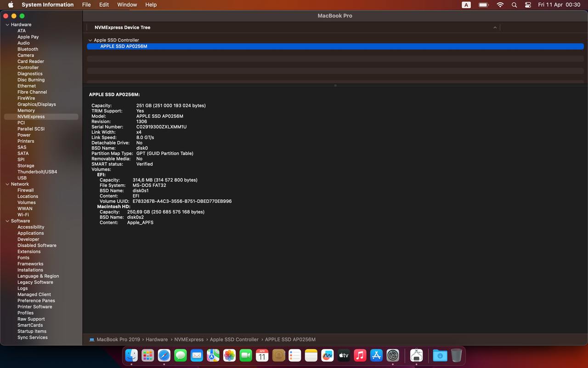Launch Safari from the Dock
This screenshot has height=368, width=588.
pyautogui.click(x=164, y=355)
